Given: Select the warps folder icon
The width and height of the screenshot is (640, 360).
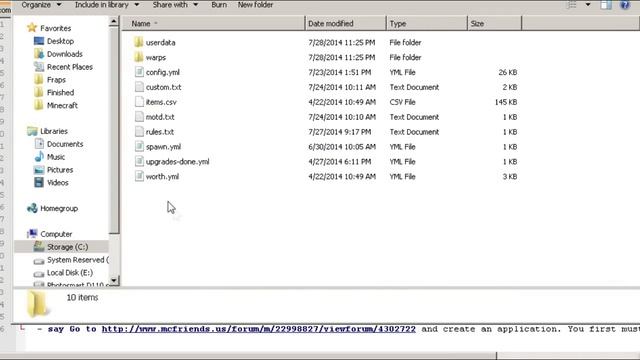Looking at the screenshot, I should click(x=139, y=57).
